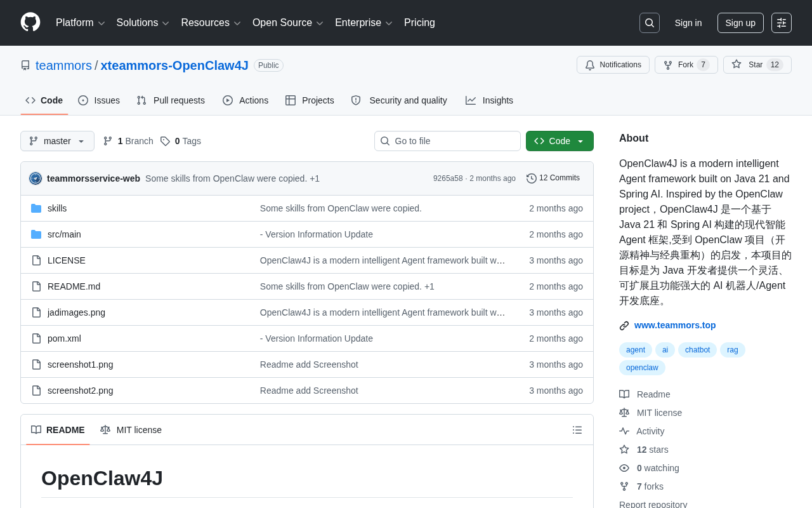Expand the Resources menu

click(x=211, y=23)
